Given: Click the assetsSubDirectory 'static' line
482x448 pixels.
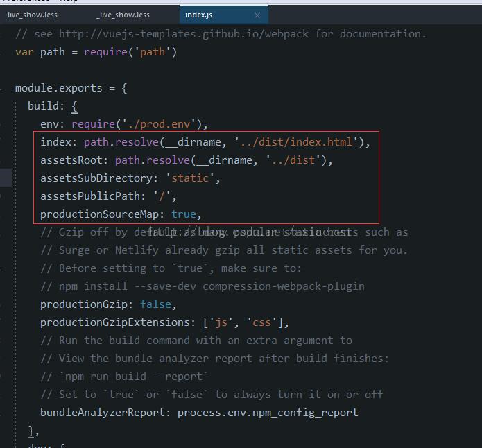Looking at the screenshot, I should coord(130,178).
